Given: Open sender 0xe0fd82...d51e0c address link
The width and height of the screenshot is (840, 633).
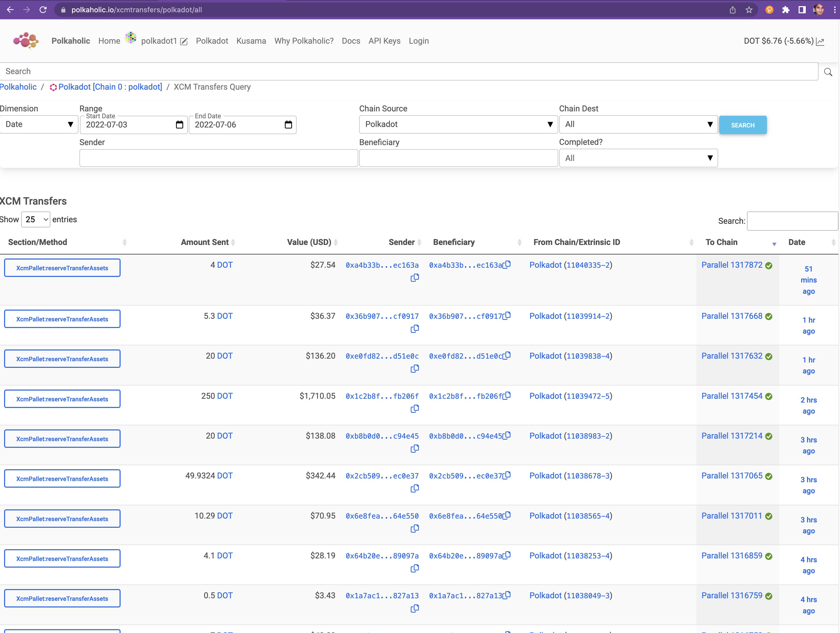Looking at the screenshot, I should (382, 356).
